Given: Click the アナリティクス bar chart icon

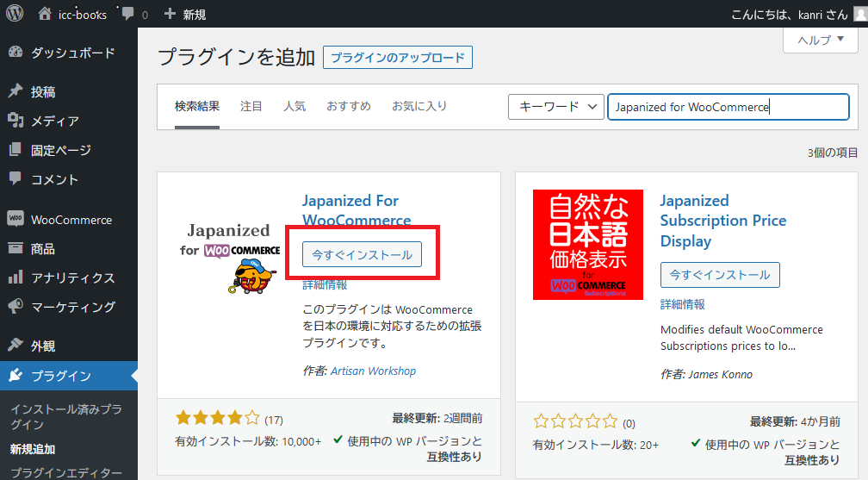Looking at the screenshot, I should click(15, 277).
